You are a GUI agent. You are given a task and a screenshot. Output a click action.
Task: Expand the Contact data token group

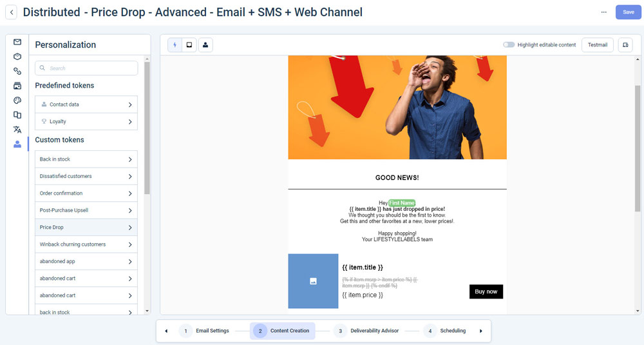pos(86,104)
